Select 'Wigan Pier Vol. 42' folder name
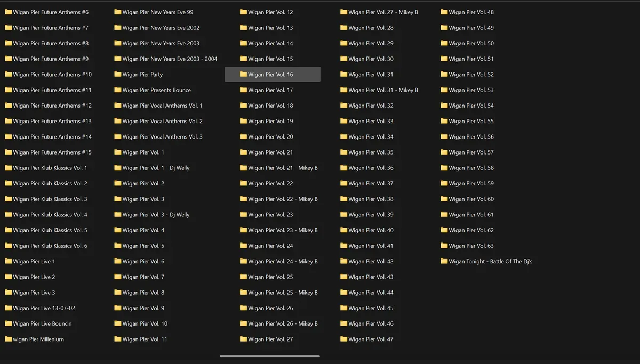The image size is (640, 364). [371, 262]
